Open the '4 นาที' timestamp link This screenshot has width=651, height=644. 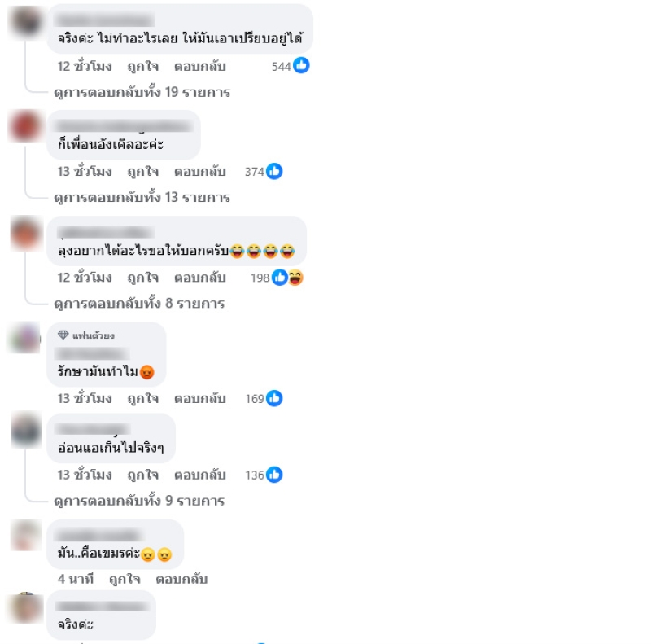76,579
